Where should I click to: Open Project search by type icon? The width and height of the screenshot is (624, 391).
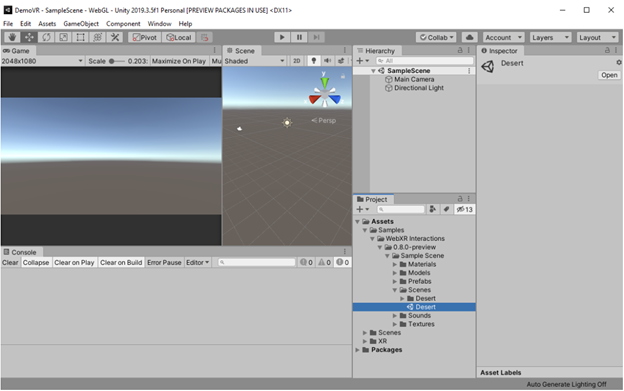click(x=433, y=209)
